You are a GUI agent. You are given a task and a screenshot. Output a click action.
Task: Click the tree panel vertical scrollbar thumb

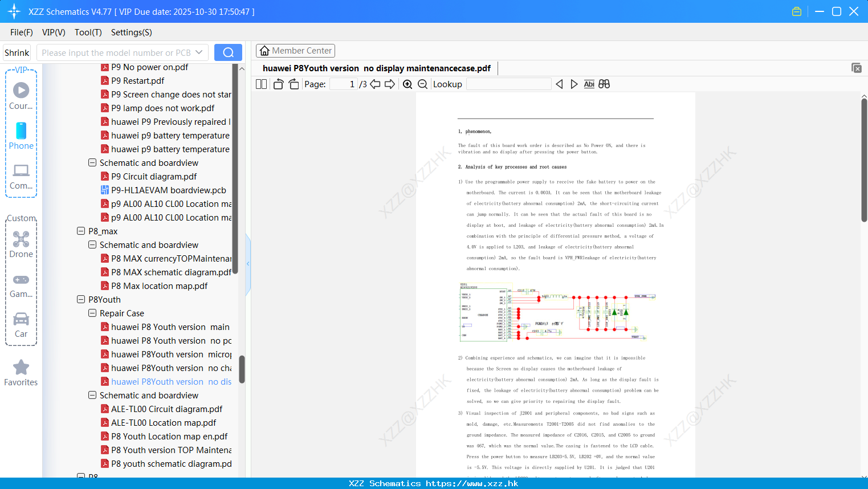click(x=242, y=369)
